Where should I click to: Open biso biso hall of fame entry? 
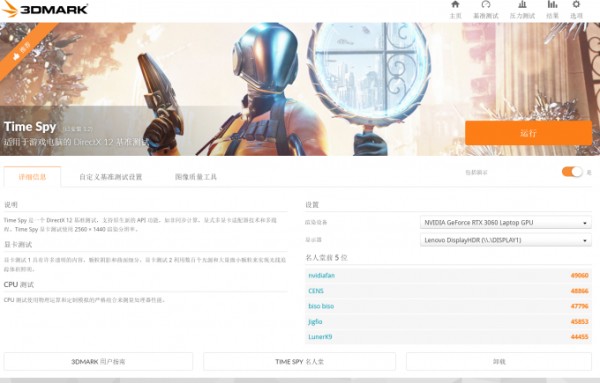point(321,306)
